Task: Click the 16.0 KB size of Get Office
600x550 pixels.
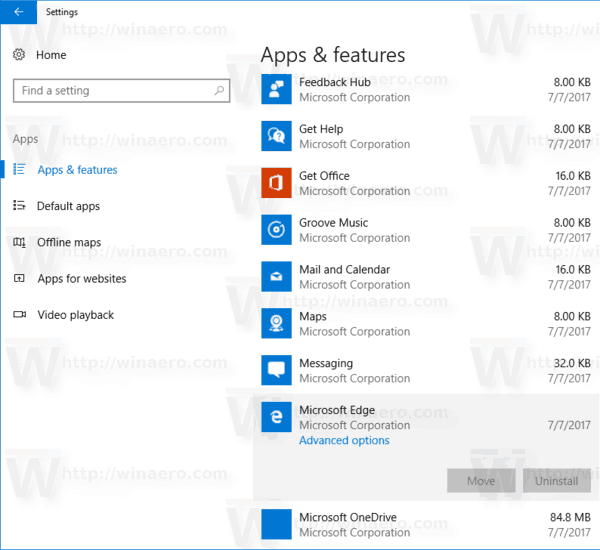Action: point(573,176)
